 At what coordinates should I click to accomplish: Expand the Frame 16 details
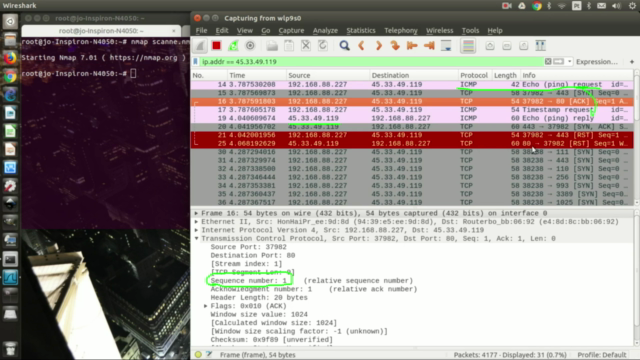pyautogui.click(x=196, y=213)
